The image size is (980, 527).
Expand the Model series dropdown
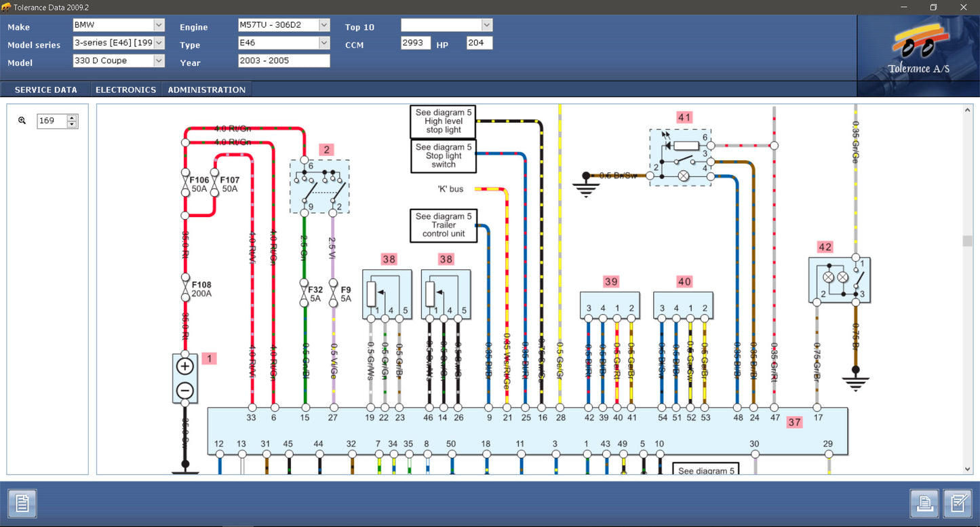[x=159, y=43]
